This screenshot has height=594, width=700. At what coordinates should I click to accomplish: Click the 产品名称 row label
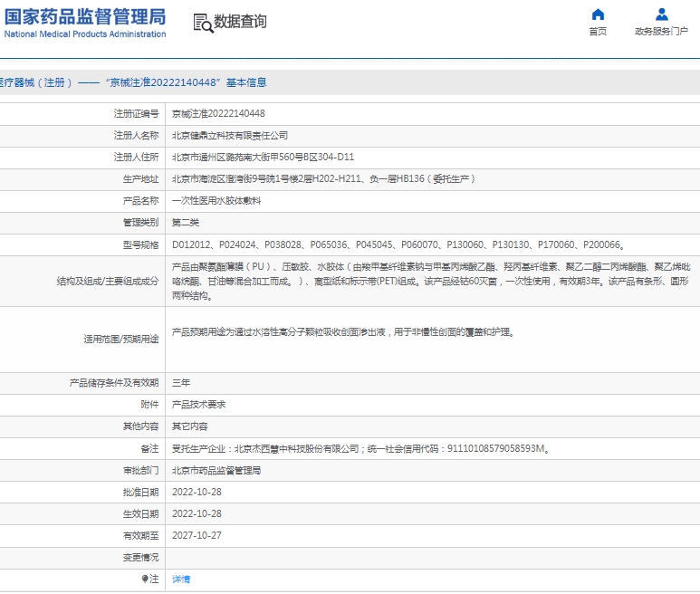pyautogui.click(x=140, y=201)
